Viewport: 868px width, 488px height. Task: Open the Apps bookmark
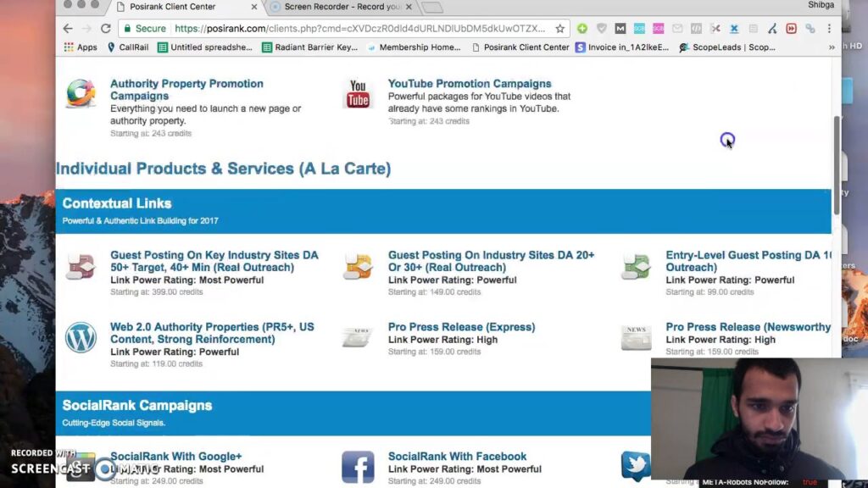(x=81, y=47)
